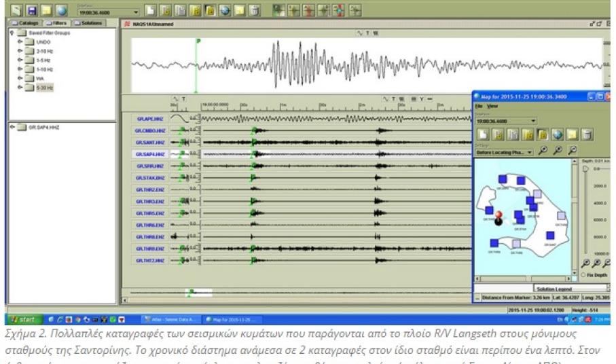Open the solution time dropdown in main toolbar
Screen dimensions: 616x364
(136, 12)
